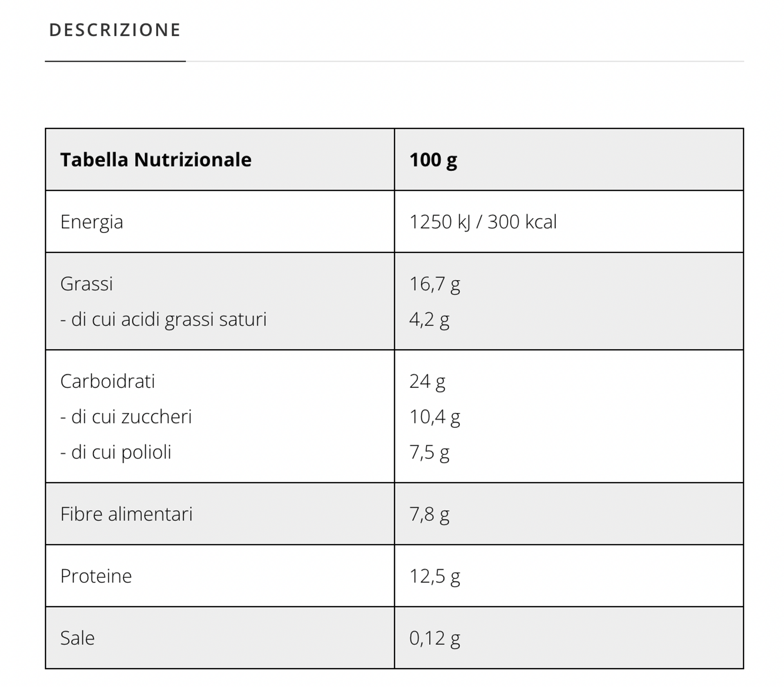Click the Carboidrati label
This screenshot has height=687, width=784.
point(108,381)
